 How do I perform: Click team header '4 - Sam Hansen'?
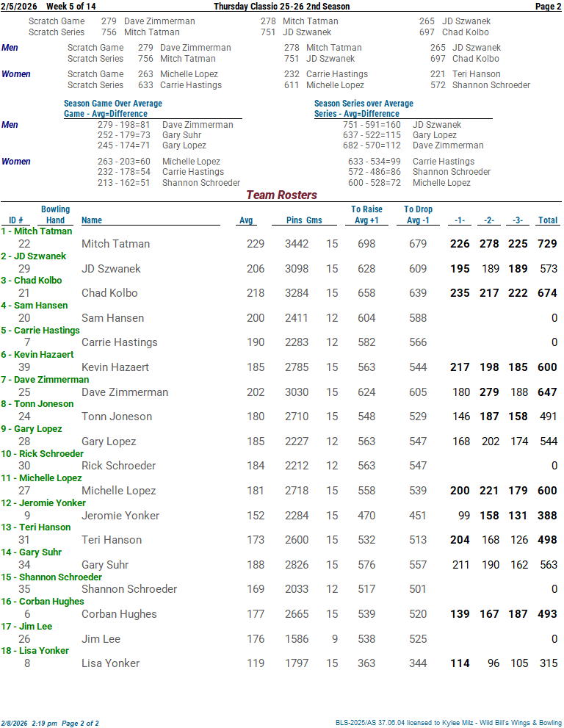click(35, 306)
